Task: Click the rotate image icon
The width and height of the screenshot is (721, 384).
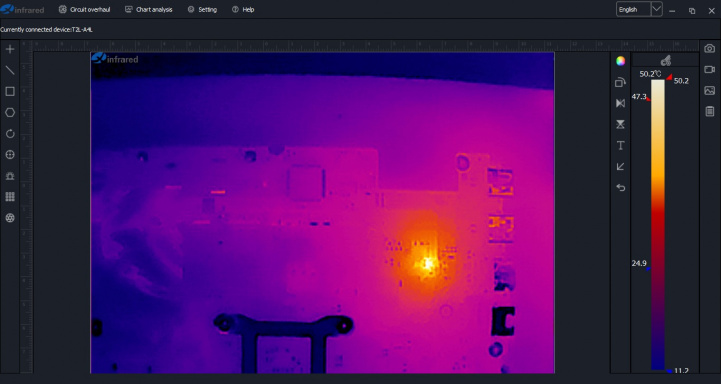Action: pyautogui.click(x=10, y=134)
